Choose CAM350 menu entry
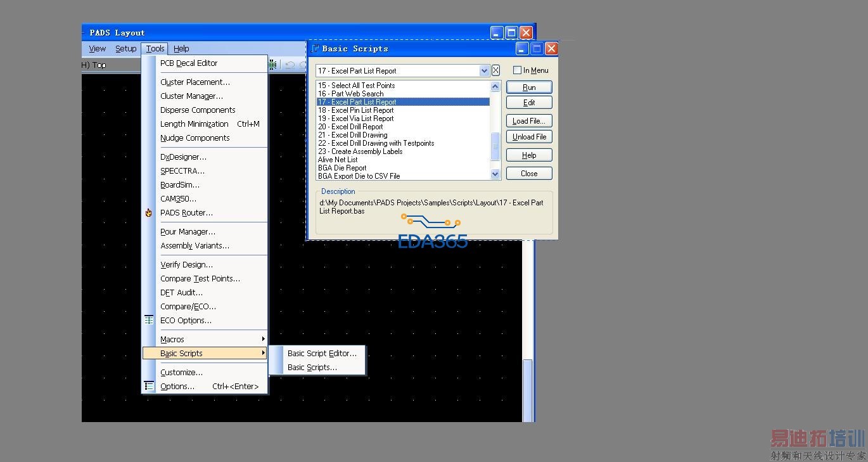 click(204, 199)
